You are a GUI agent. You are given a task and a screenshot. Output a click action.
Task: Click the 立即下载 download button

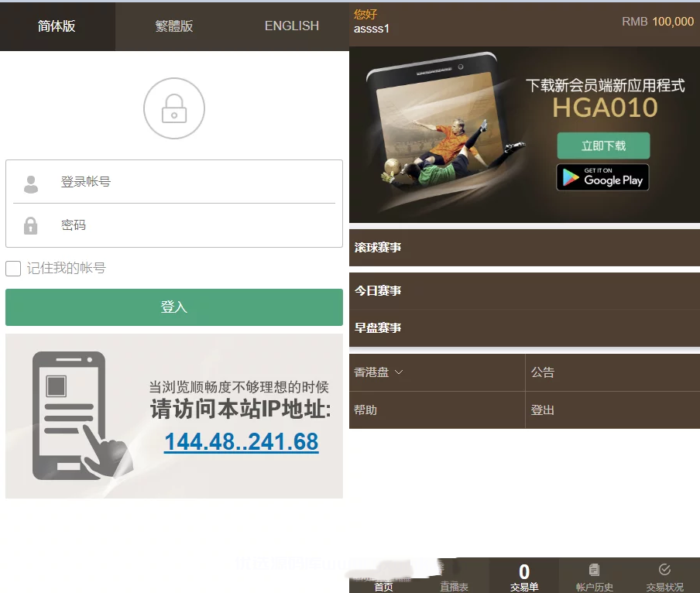(603, 146)
